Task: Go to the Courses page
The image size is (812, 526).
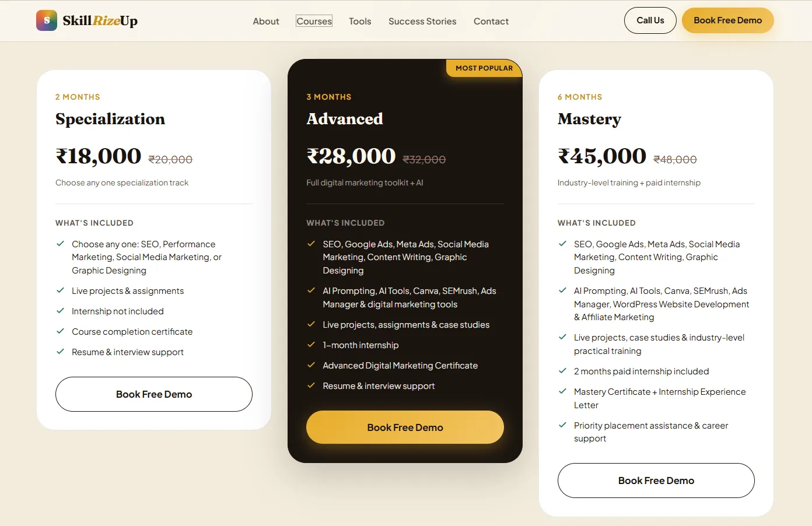Action: click(314, 21)
